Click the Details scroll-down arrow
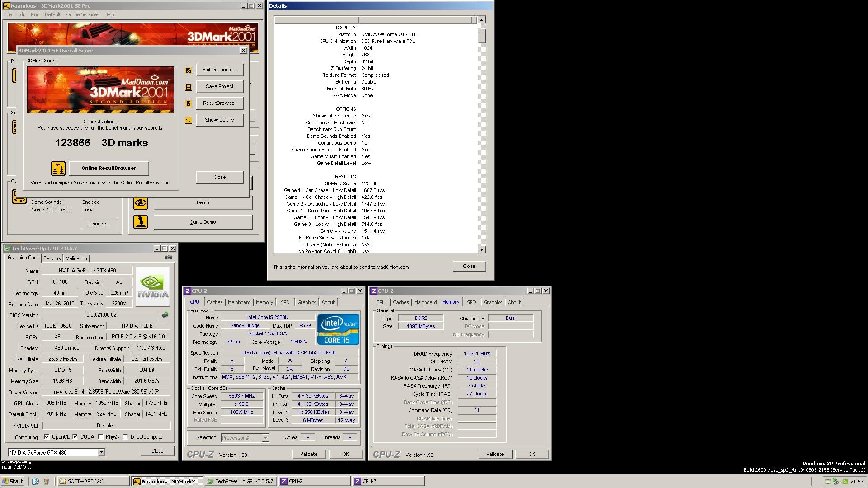 [x=481, y=250]
